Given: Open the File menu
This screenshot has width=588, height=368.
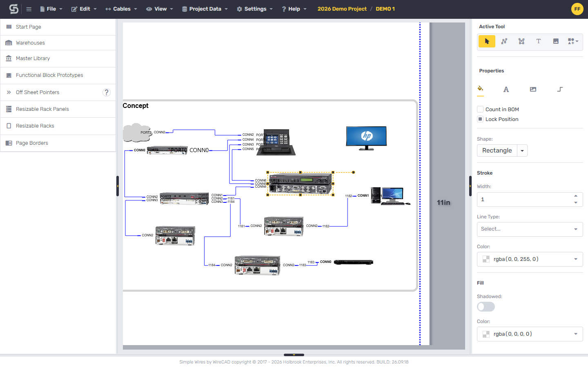Looking at the screenshot, I should point(51,9).
